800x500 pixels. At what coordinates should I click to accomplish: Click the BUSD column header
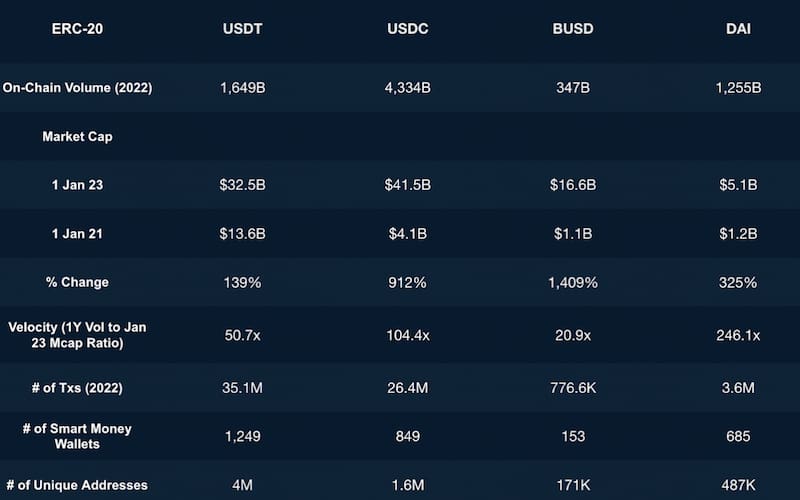572,29
